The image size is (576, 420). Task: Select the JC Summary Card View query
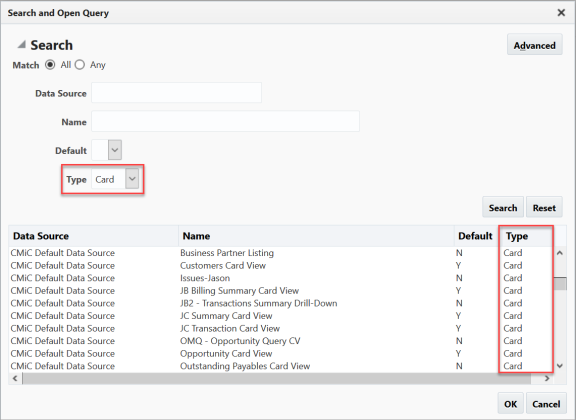pos(226,316)
